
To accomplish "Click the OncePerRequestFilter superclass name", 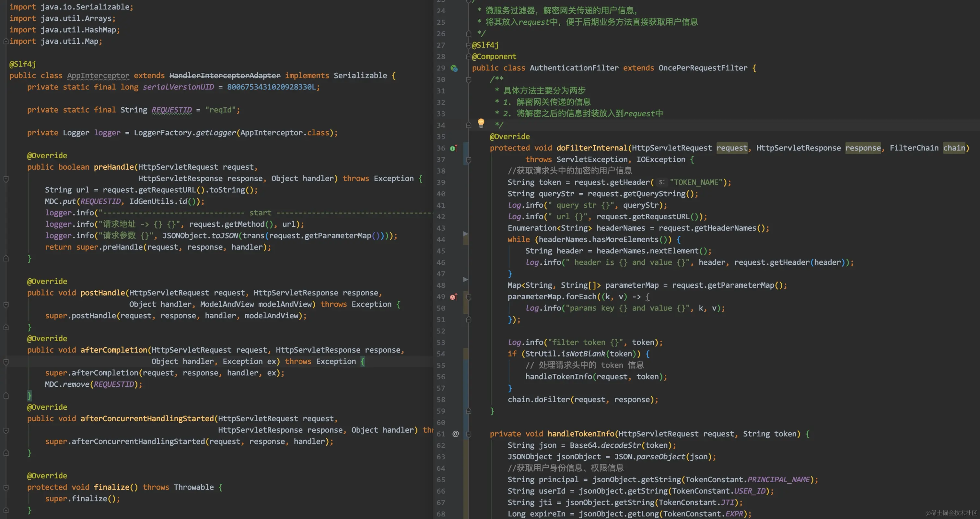I will tap(703, 68).
